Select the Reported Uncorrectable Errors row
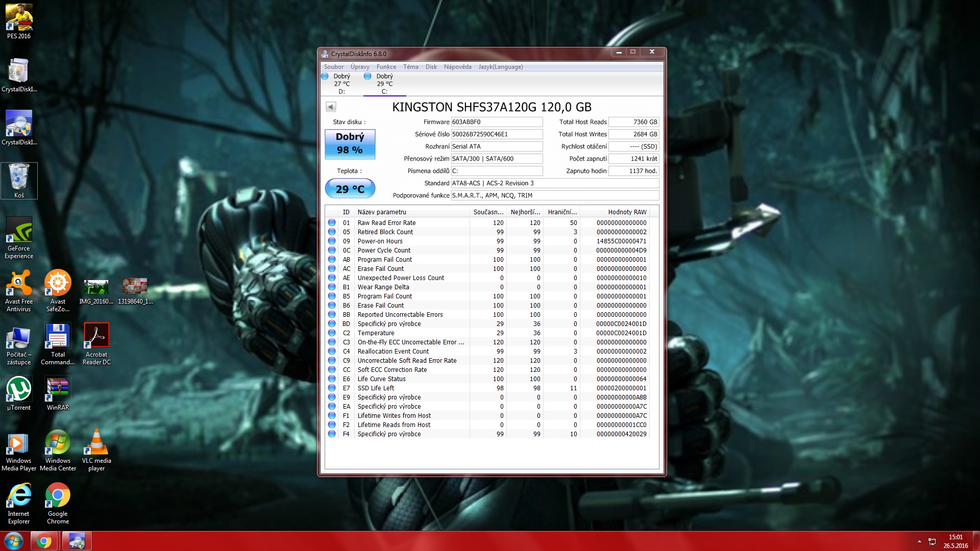 click(488, 315)
